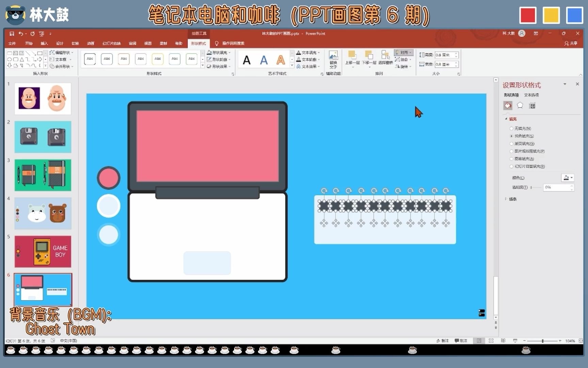Open the Align (对齐) dropdown
Image resolution: width=588 pixels, height=368 pixels.
404,52
